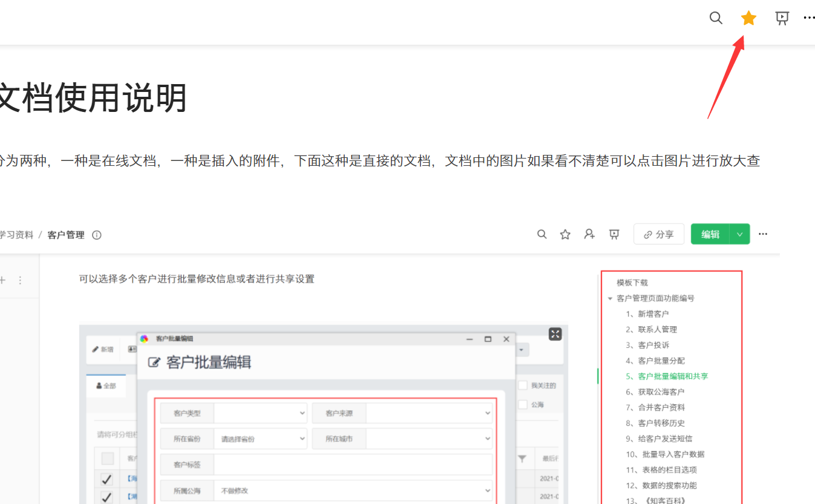Jump to outline item 1、新增客户
This screenshot has width=815, height=504.
(647, 314)
